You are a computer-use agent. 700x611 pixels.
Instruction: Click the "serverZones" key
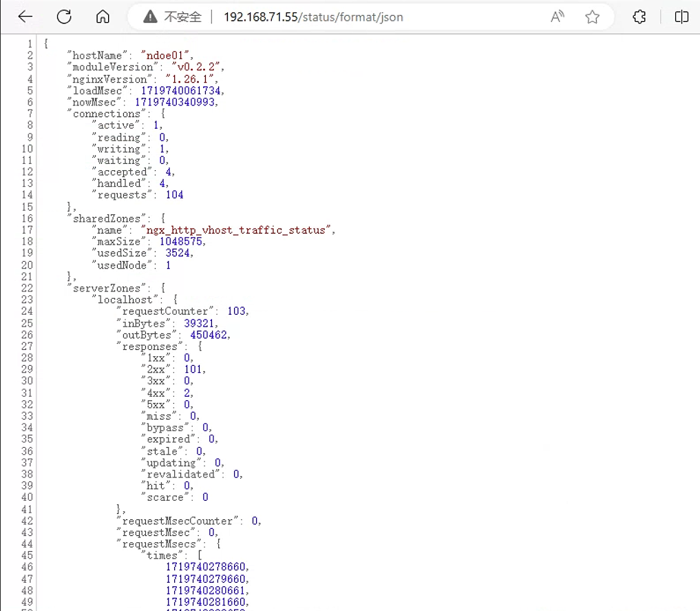(106, 289)
